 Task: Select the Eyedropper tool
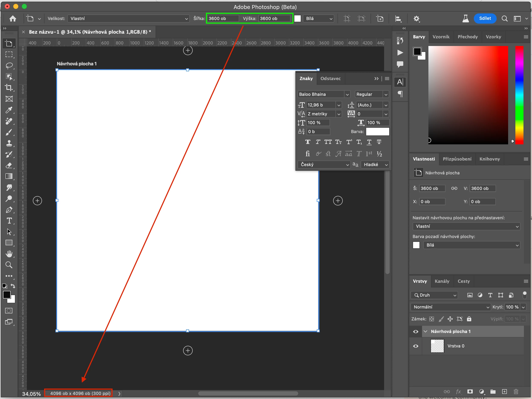9,110
